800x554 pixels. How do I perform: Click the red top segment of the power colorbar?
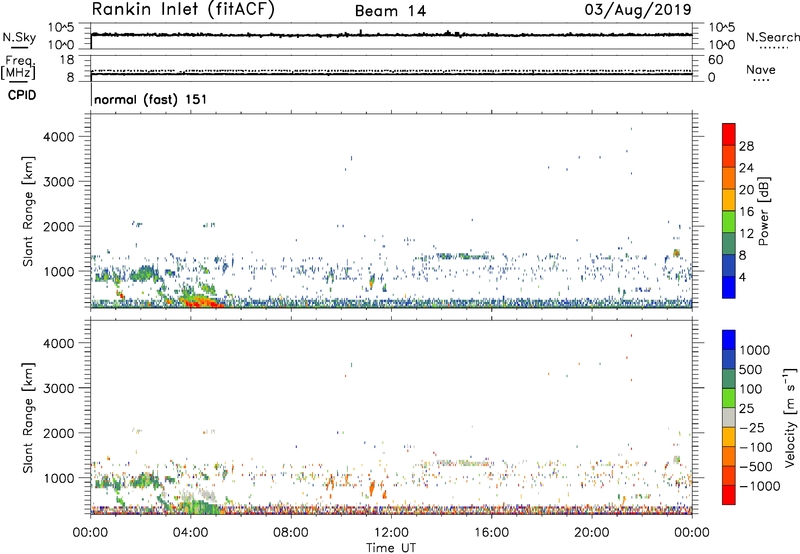pyautogui.click(x=729, y=134)
